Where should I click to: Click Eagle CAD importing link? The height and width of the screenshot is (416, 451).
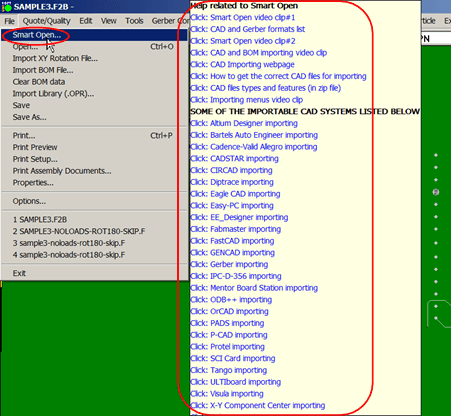coord(235,194)
